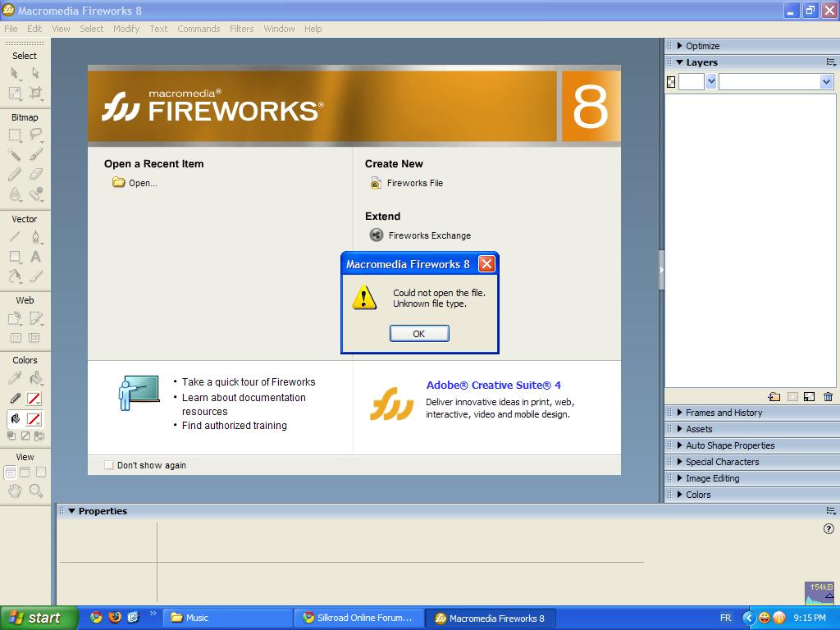Select the Eraser tool

35,174
